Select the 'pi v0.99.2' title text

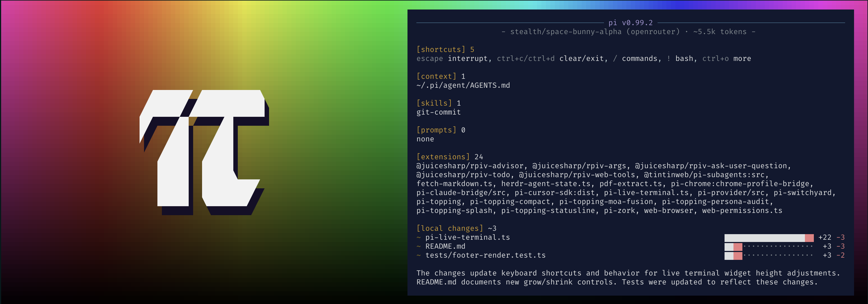[630, 23]
